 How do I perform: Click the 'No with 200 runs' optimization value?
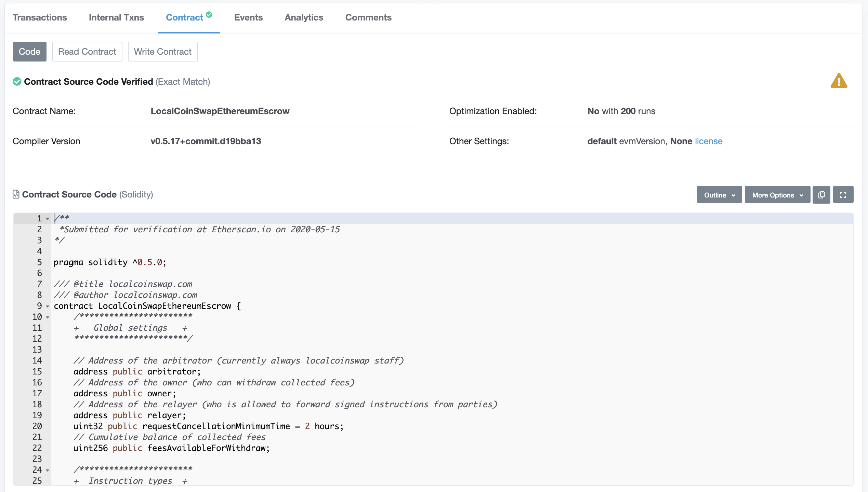point(621,111)
